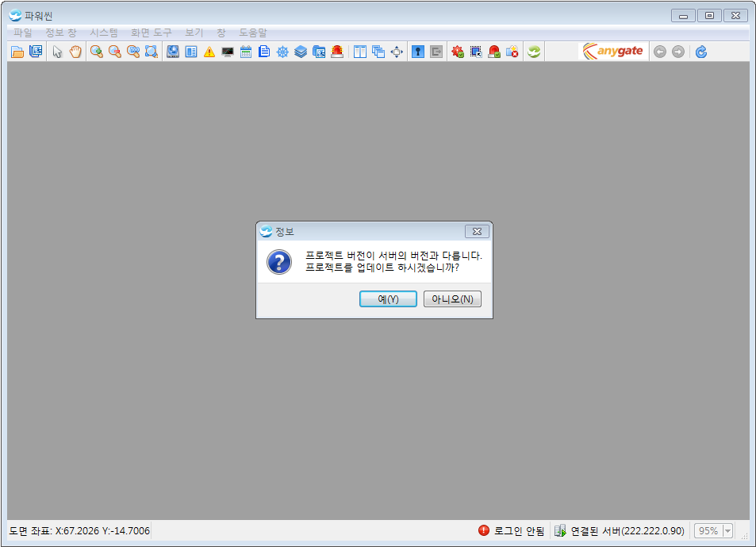Click the zoom 100% magnifier icon

133,52
